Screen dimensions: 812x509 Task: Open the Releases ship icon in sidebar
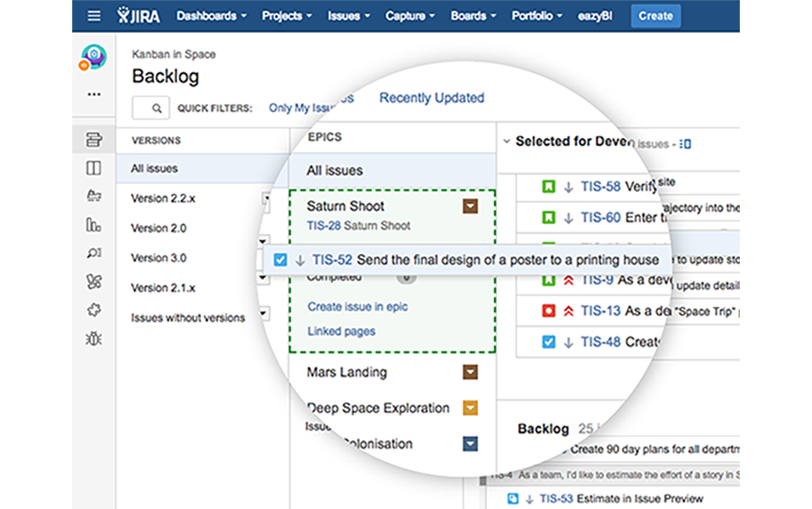tap(93, 196)
